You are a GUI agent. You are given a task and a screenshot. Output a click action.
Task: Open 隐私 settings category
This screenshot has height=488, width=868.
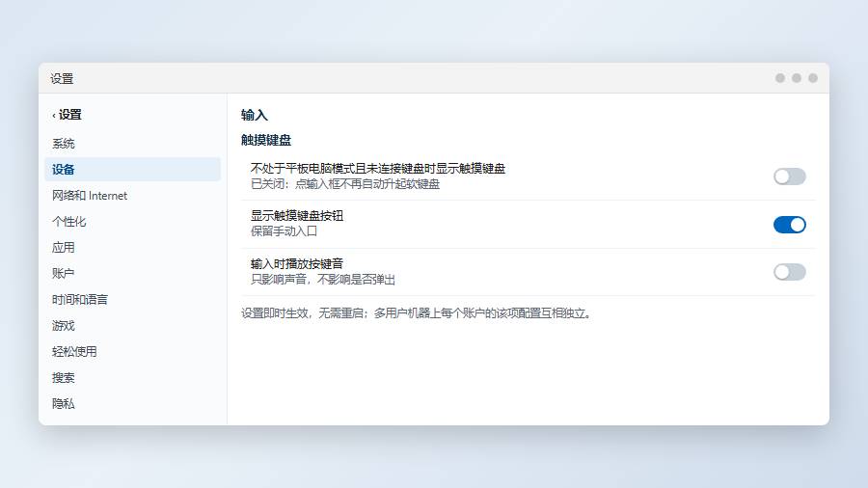coord(133,403)
